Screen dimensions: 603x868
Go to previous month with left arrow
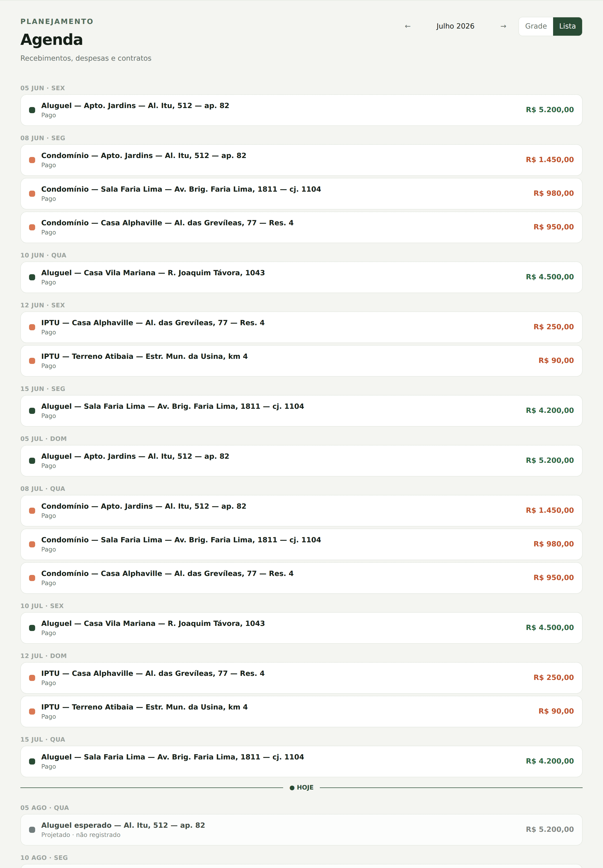coord(407,27)
